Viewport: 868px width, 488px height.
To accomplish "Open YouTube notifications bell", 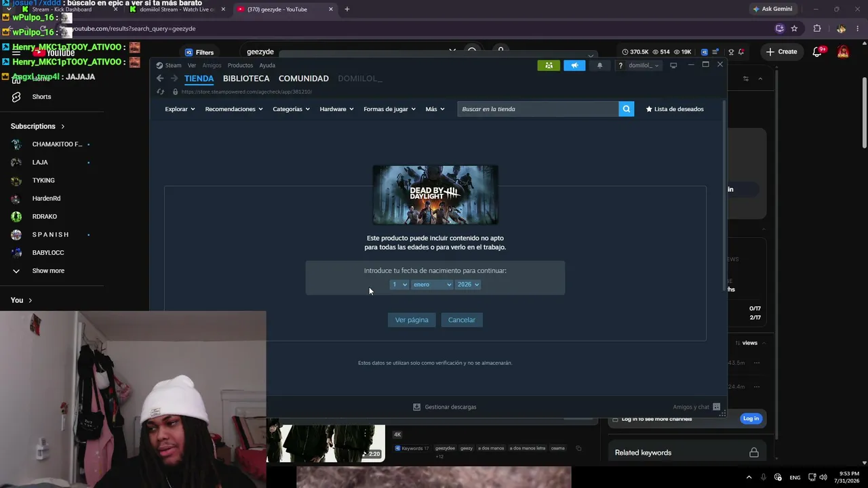I will coord(818,52).
